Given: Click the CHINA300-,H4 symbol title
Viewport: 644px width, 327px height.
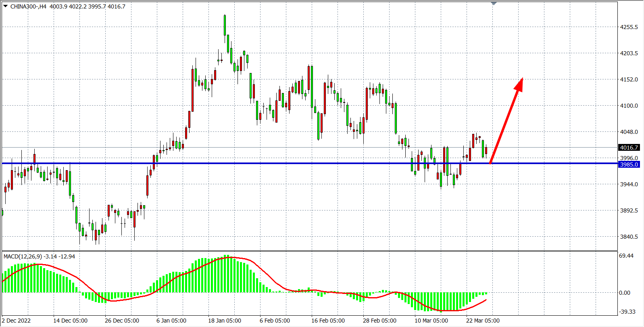Looking at the screenshot, I should click(x=28, y=6).
